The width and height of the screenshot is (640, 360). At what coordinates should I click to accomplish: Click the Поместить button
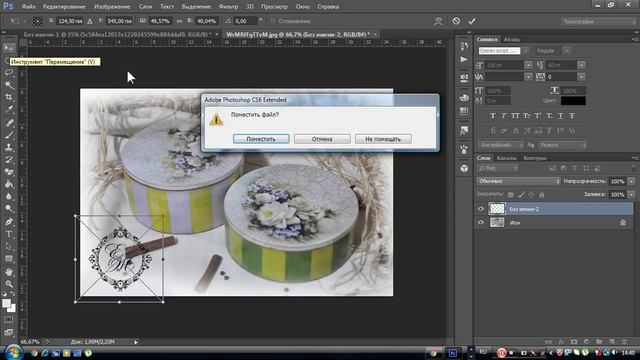pyautogui.click(x=261, y=139)
